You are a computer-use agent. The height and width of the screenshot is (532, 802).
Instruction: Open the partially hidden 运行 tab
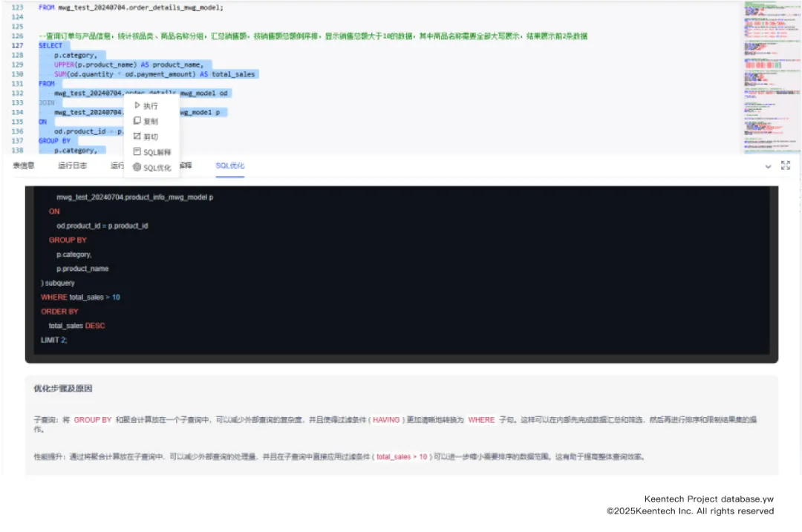pos(116,165)
